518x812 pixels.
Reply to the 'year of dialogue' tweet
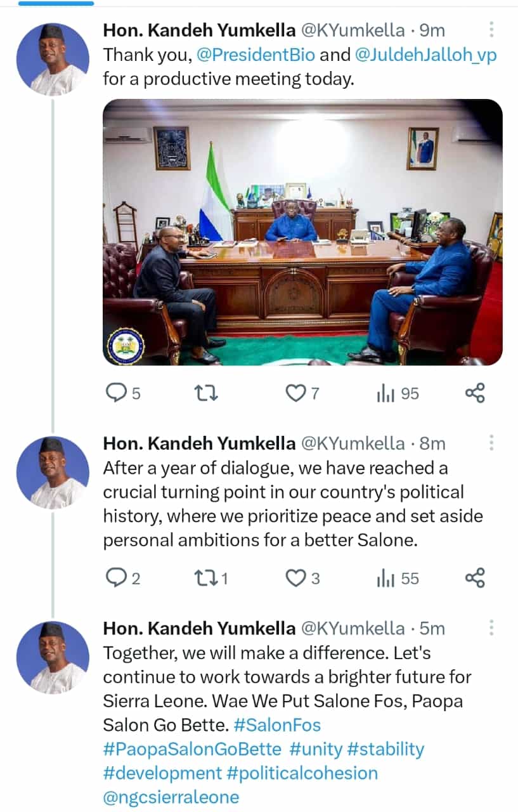pyautogui.click(x=116, y=578)
